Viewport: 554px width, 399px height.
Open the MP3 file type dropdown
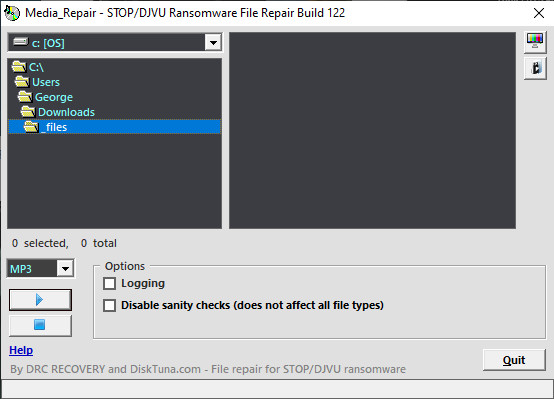click(65, 269)
